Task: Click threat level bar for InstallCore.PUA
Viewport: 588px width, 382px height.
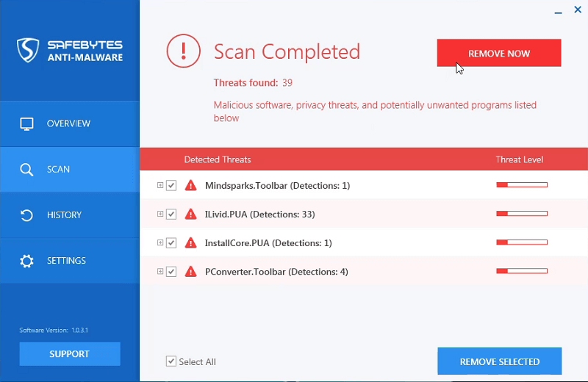Action: click(522, 242)
